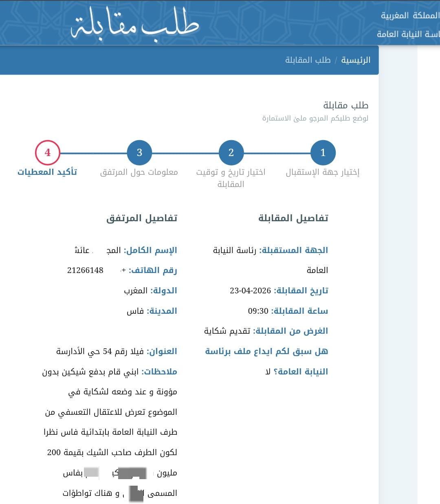Click طلب المقابلة in the breadcrumb
This screenshot has width=440, height=504.
308,60
